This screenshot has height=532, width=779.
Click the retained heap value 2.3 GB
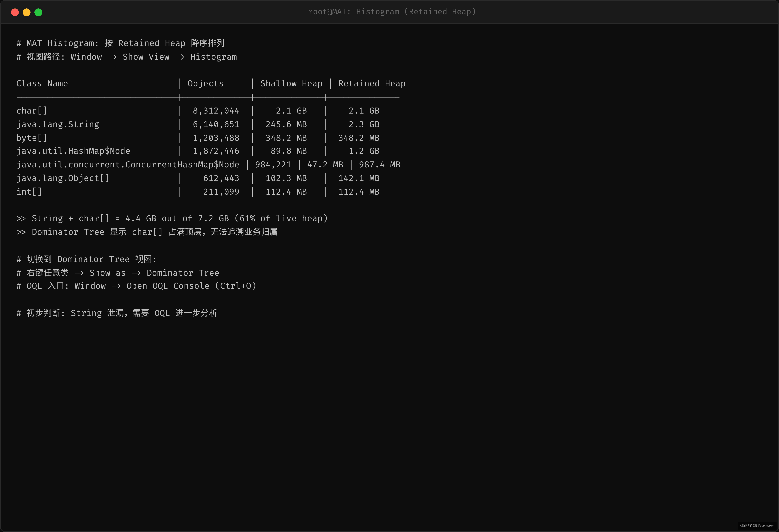click(364, 124)
